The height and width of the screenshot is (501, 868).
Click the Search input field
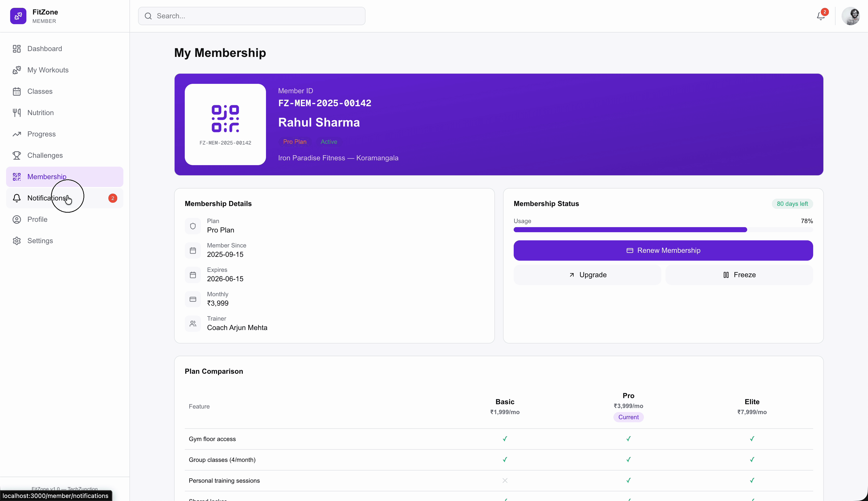[x=252, y=16]
